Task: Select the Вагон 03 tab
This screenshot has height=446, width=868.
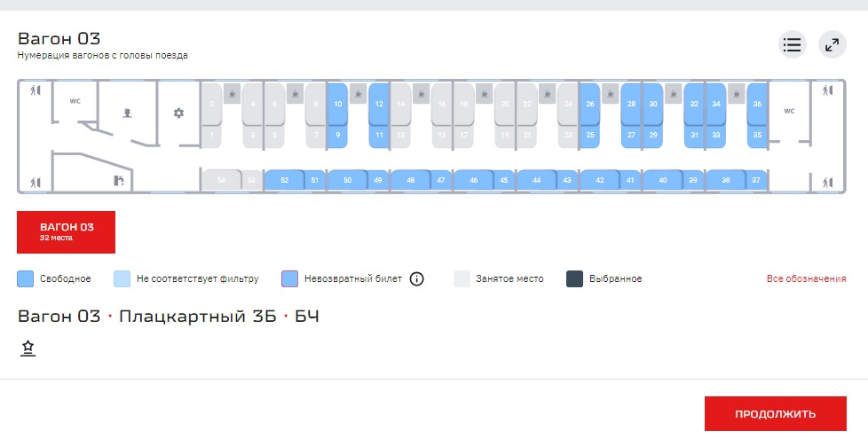Action: point(67,231)
